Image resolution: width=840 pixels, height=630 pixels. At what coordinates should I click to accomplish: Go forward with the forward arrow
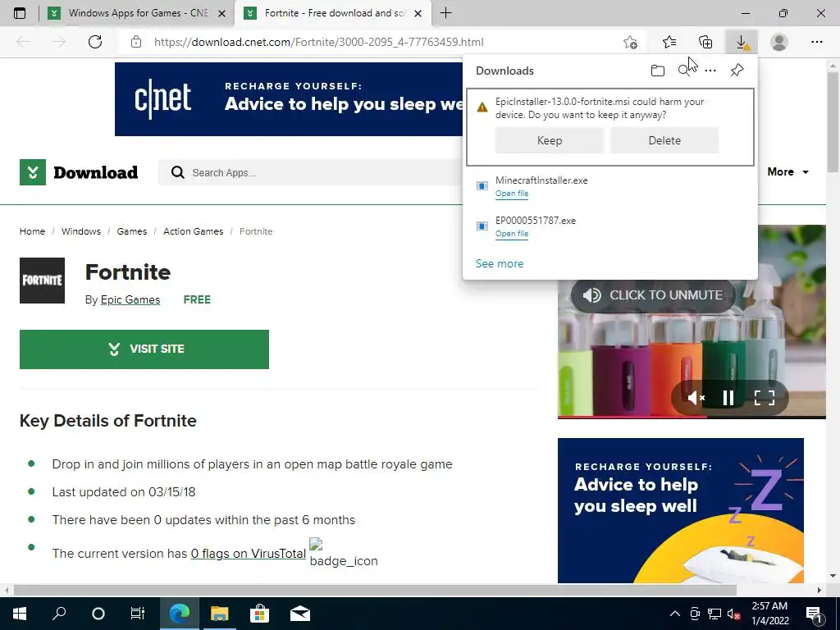pos(59,42)
